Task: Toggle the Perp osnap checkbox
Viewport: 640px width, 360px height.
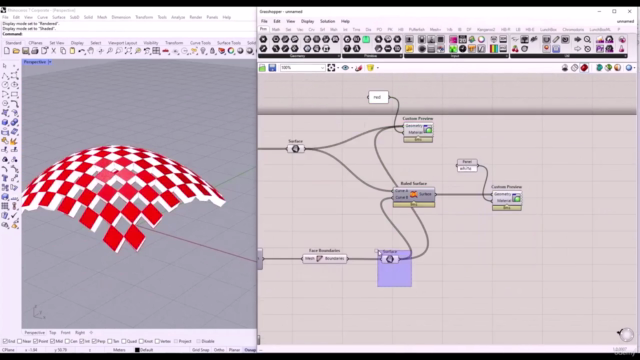Action: 94,341
